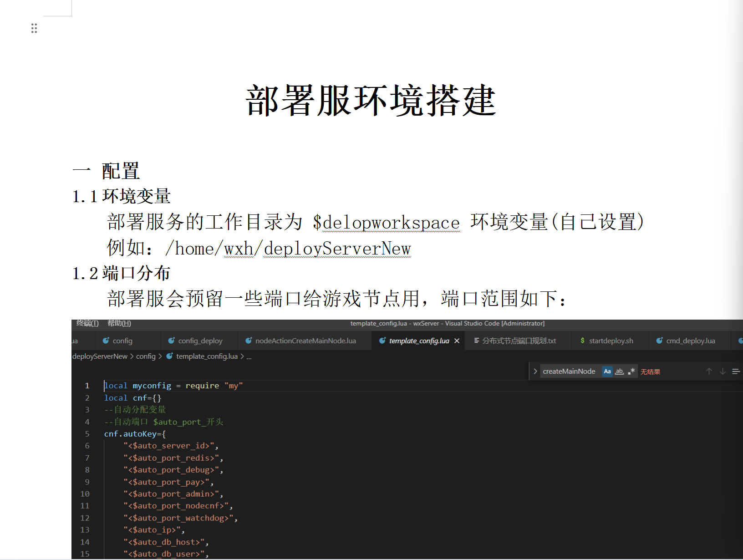Click Lua file icon on config tab
Viewport: 743px width, 560px height.
(106, 341)
